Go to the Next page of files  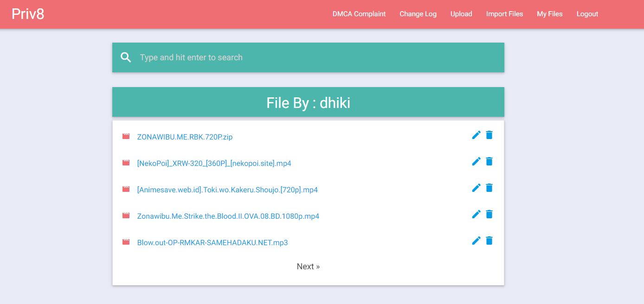point(308,266)
